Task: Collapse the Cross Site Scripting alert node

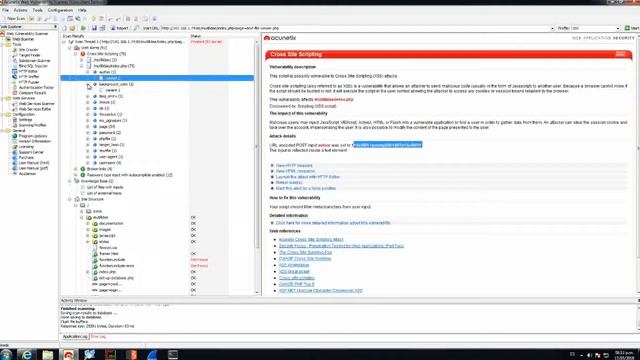Action: 76,54
